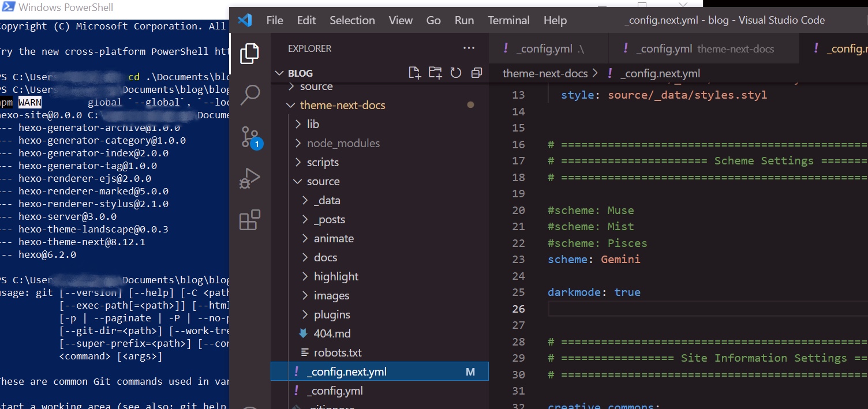868x409 pixels.
Task: Click the robots.txt file icon
Action: [304, 352]
